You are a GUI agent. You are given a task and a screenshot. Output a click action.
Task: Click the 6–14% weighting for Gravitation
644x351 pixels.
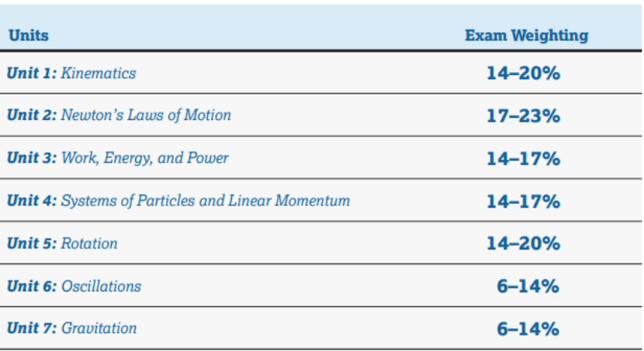528,329
